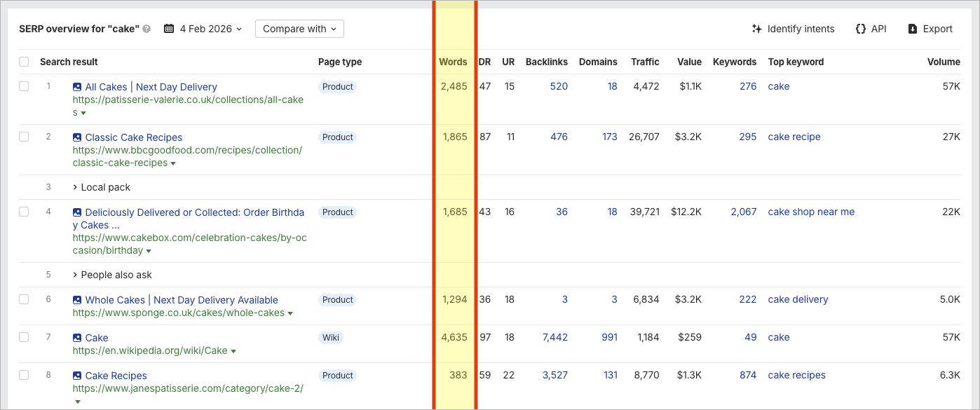Open URL dropdown arrow for patisserie-valerie.co.uk

(83, 113)
